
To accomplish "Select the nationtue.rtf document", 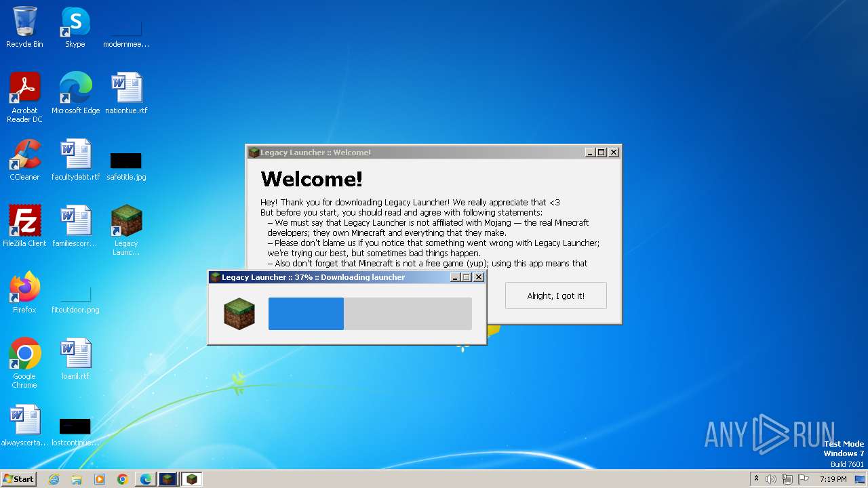I will pos(126,94).
